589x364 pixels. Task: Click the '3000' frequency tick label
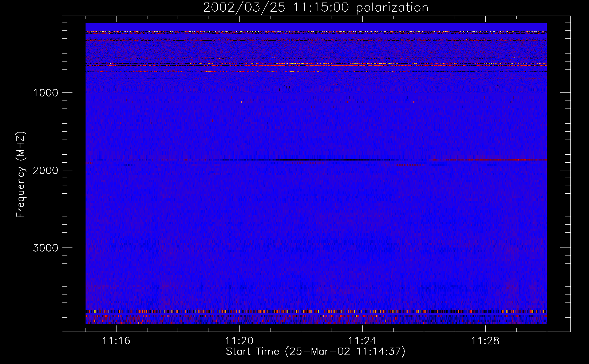pyautogui.click(x=46, y=248)
